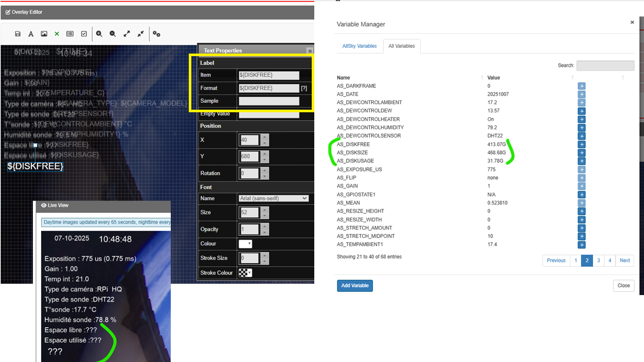Click the Overlay Editor title heading
Screen dimensions: 644x362
pos(27,12)
